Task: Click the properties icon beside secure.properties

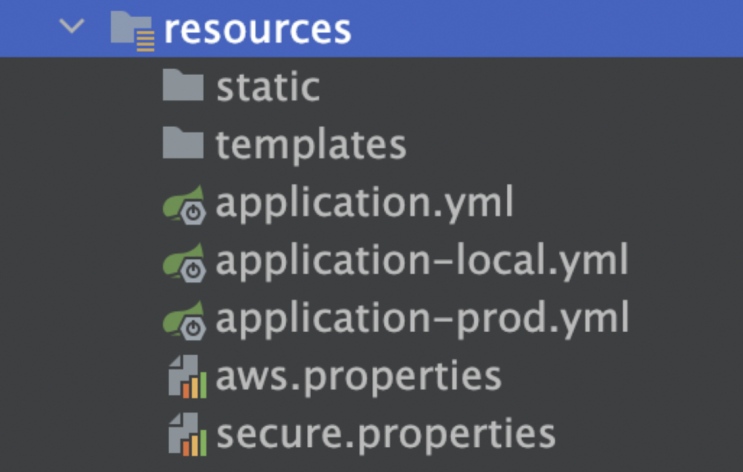Action: coord(187,435)
